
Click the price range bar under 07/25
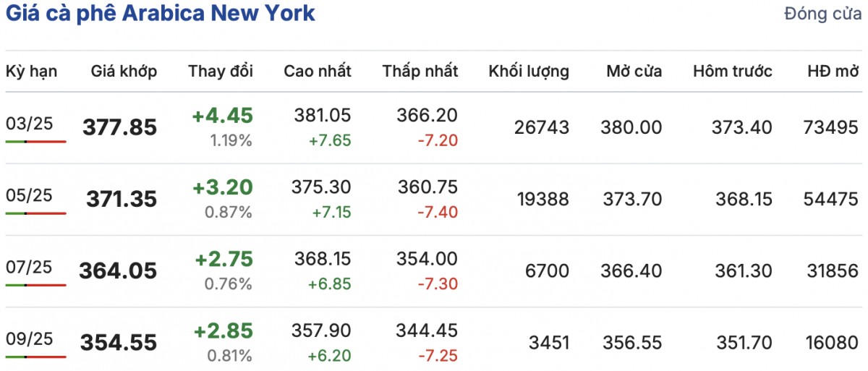tap(35, 285)
